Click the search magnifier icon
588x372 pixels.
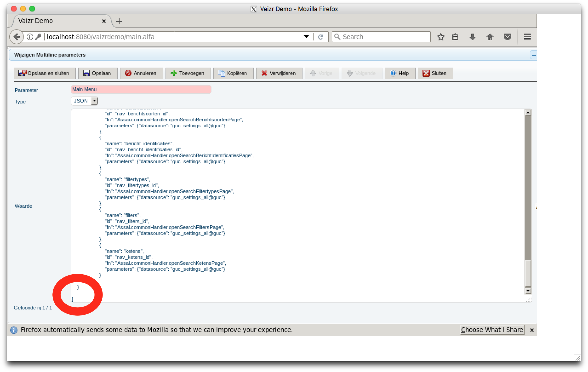(x=337, y=37)
